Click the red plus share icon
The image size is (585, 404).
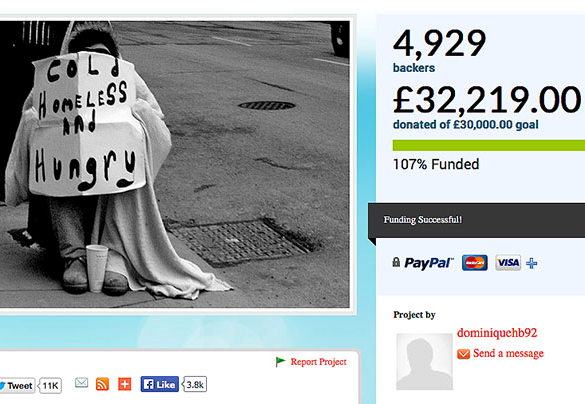[125, 384]
